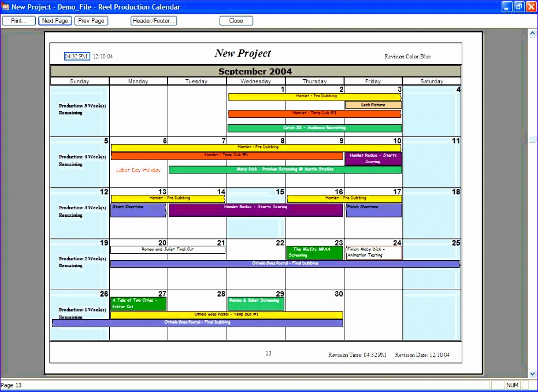Click Production-2 Week(s) Remaining label
Viewport: 538px width, 392px height.
[x=82, y=262]
